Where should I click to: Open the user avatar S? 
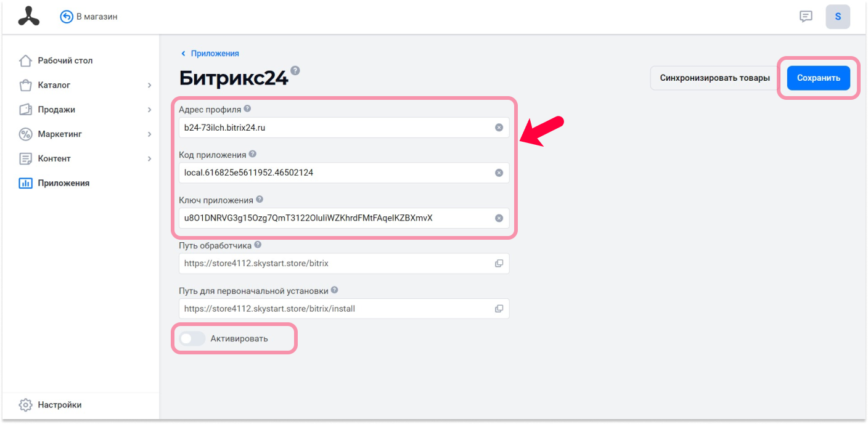point(838,17)
